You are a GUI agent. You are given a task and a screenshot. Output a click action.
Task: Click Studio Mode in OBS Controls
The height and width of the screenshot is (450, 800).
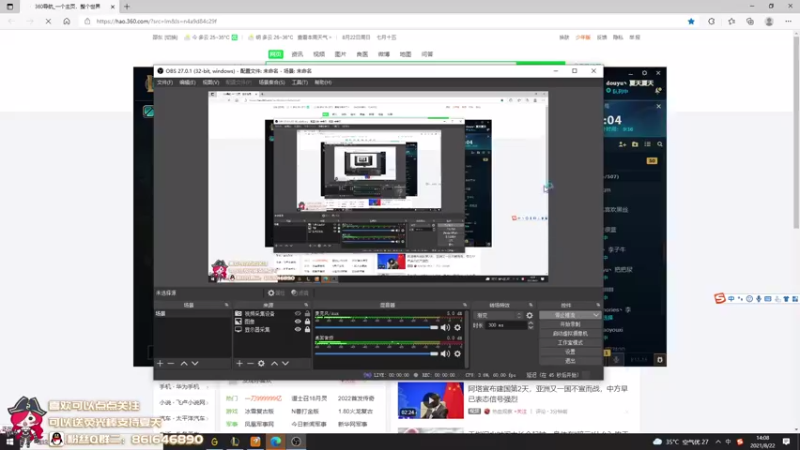pyautogui.click(x=570, y=343)
